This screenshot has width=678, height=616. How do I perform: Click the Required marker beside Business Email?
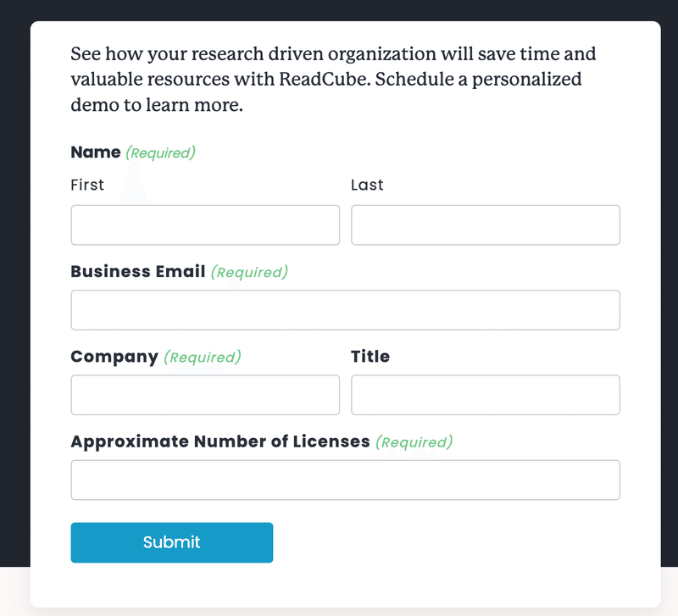coord(249,273)
